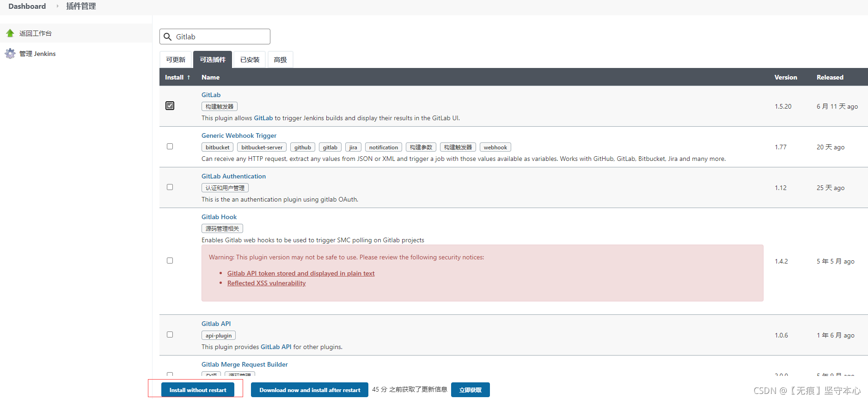Open the GitLab plugin name link
The width and height of the screenshot is (868, 399).
[x=211, y=95]
